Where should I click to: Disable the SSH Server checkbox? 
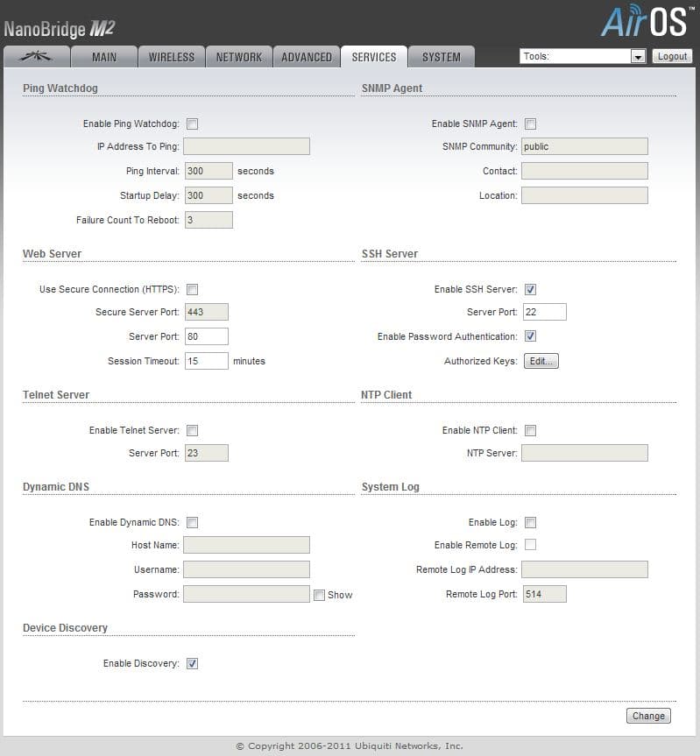530,289
